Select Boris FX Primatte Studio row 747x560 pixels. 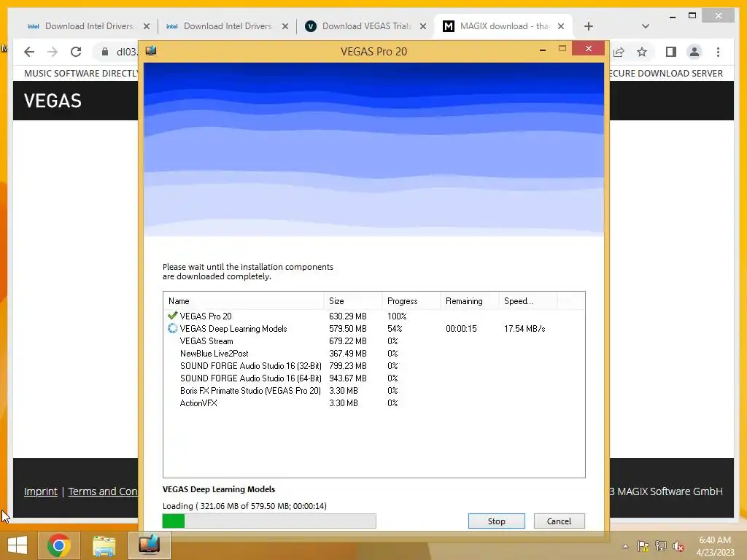pyautogui.click(x=373, y=391)
